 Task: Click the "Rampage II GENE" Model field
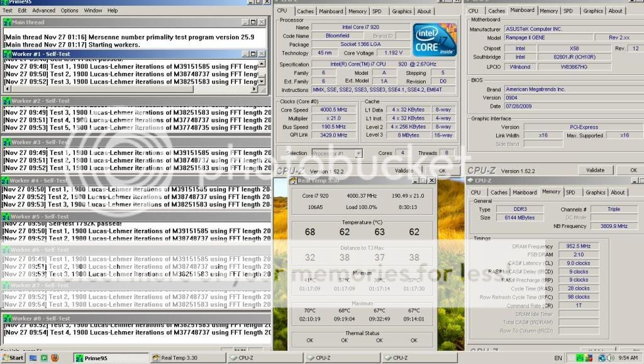click(x=548, y=38)
